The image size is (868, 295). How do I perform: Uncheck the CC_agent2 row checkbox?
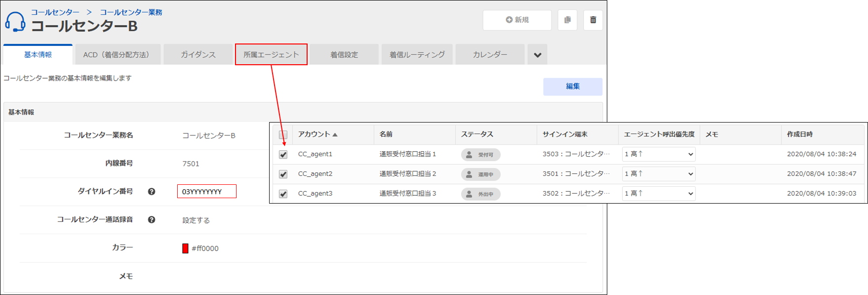[x=283, y=174]
